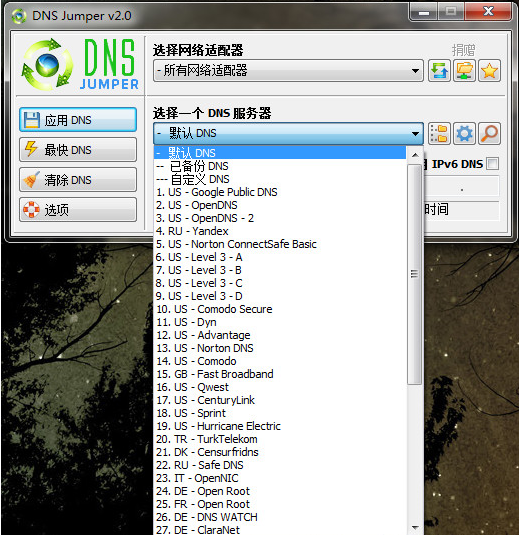The width and height of the screenshot is (519, 535).
Task: Select 自定义 DNS entry
Action: [x=280, y=179]
